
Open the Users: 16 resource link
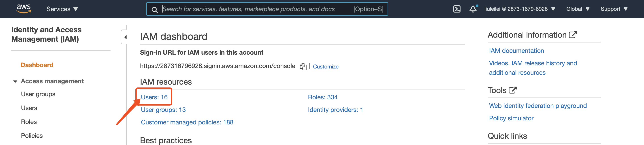tap(154, 97)
